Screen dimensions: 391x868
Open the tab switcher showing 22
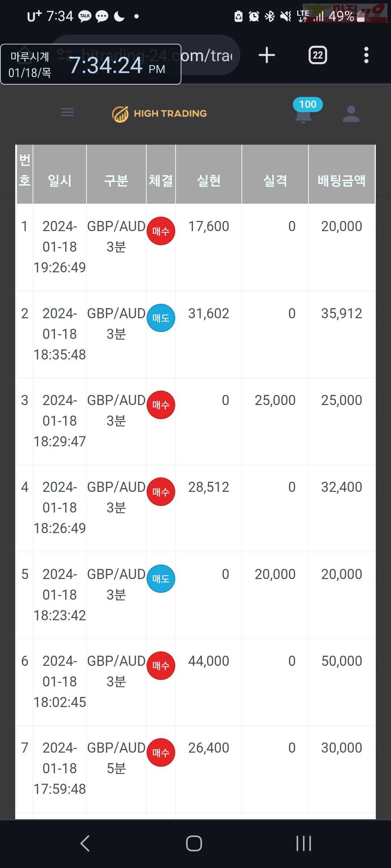click(x=318, y=55)
